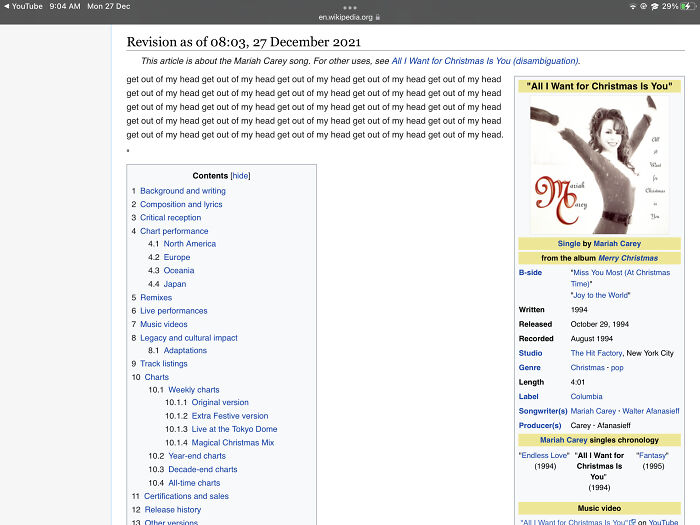
Task: Open Merry Christmas album link
Action: click(x=627, y=258)
